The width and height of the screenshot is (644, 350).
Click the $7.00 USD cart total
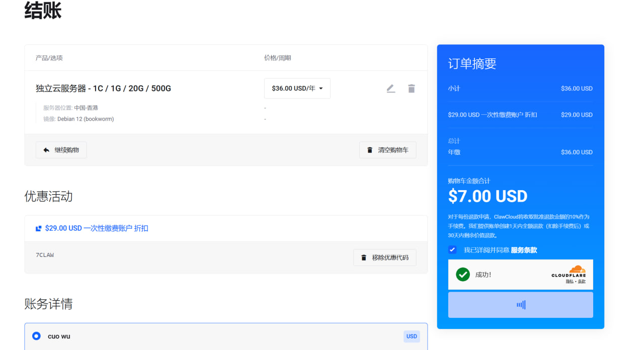coord(488,196)
